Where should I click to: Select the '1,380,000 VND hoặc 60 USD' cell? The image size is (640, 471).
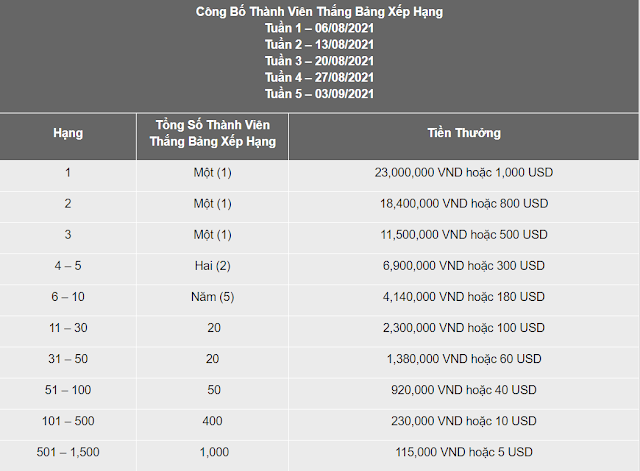point(464,359)
